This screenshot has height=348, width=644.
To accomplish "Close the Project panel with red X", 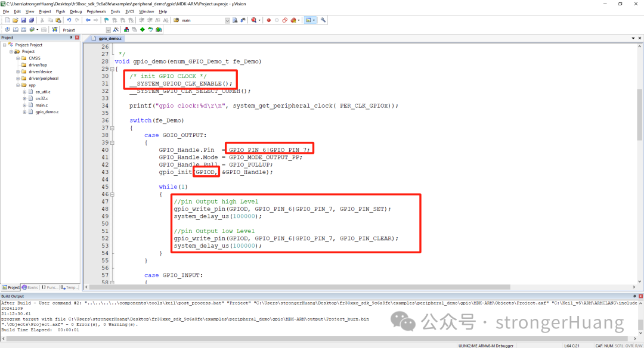I will point(77,38).
